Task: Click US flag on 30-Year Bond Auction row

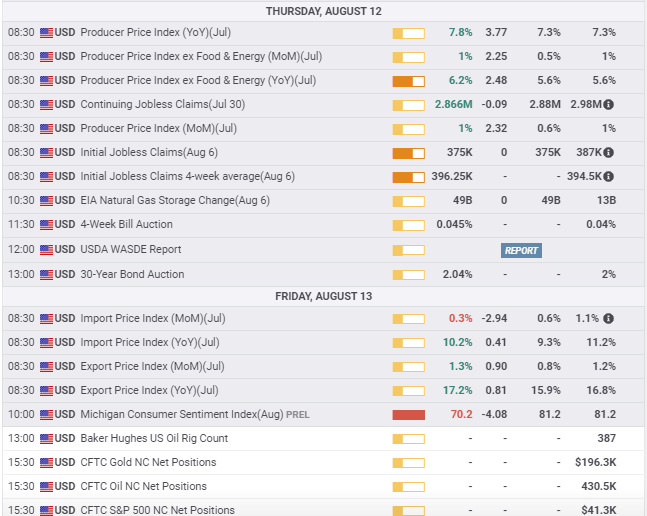Action: [46, 274]
